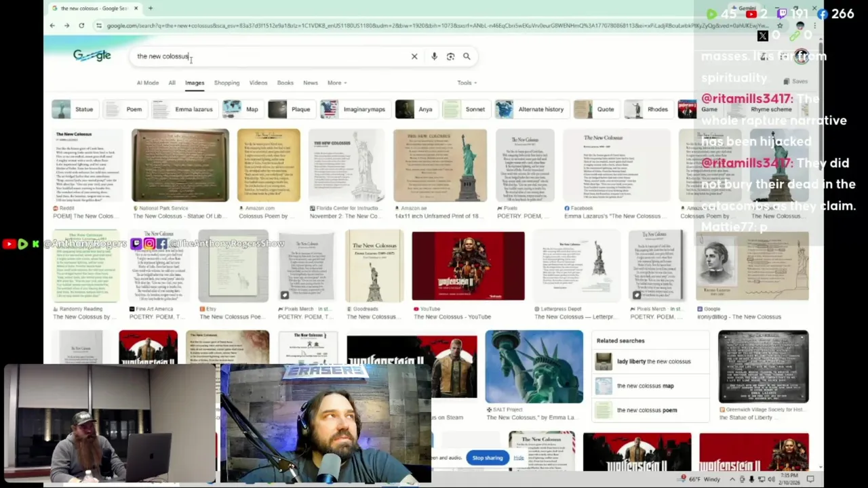Open the Wolfenstein II YouTube thumbnail
Screen dimensions: 868x488
[468, 266]
